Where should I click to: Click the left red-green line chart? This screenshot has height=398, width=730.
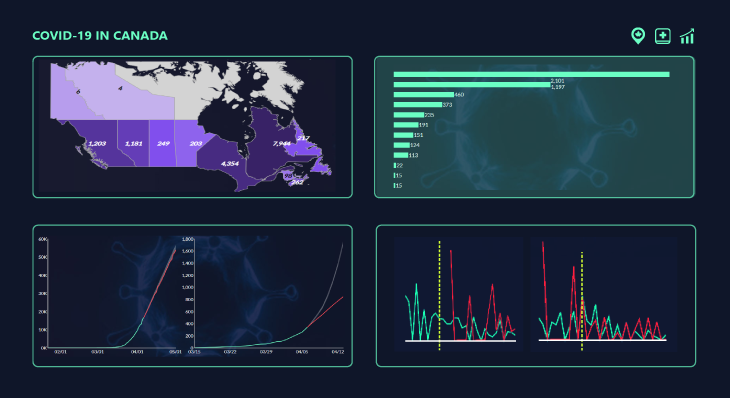click(x=459, y=294)
